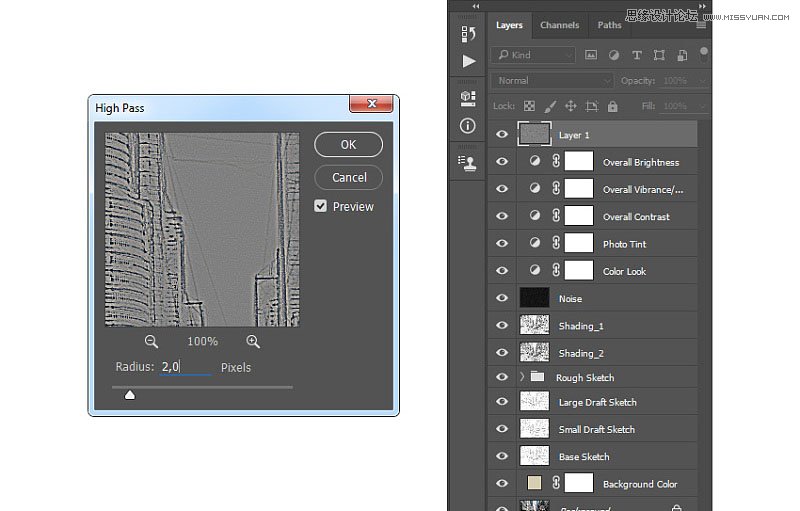
Task: Toggle layer filtering switch on/off
Action: click(x=704, y=55)
